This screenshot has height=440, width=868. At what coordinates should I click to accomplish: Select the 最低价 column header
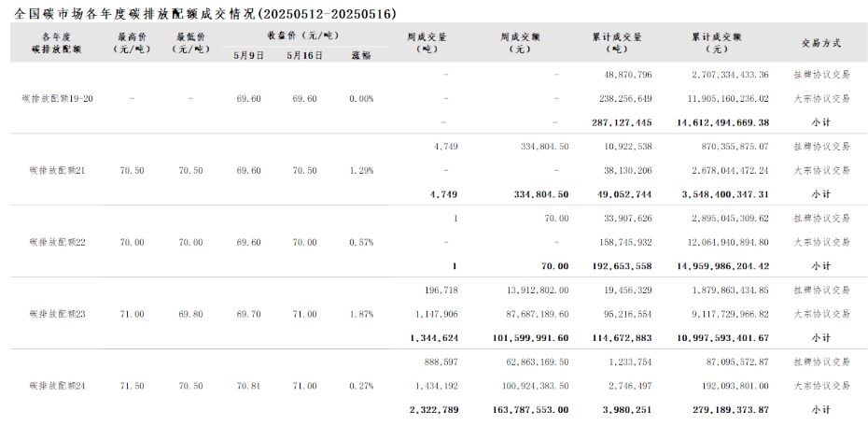190,43
